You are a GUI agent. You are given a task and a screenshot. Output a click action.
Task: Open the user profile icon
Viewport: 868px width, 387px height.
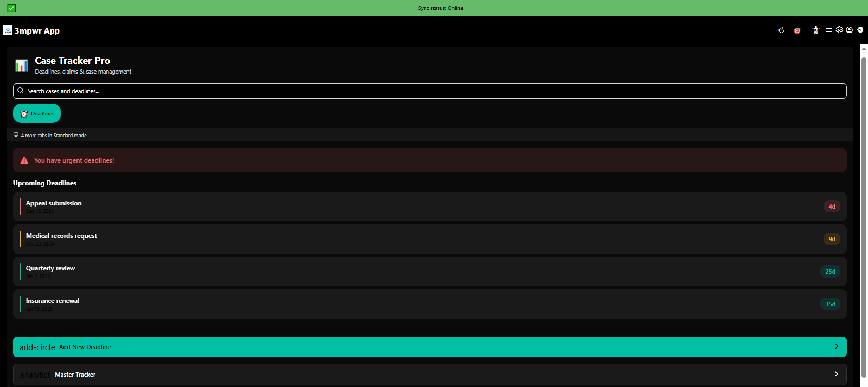850,30
